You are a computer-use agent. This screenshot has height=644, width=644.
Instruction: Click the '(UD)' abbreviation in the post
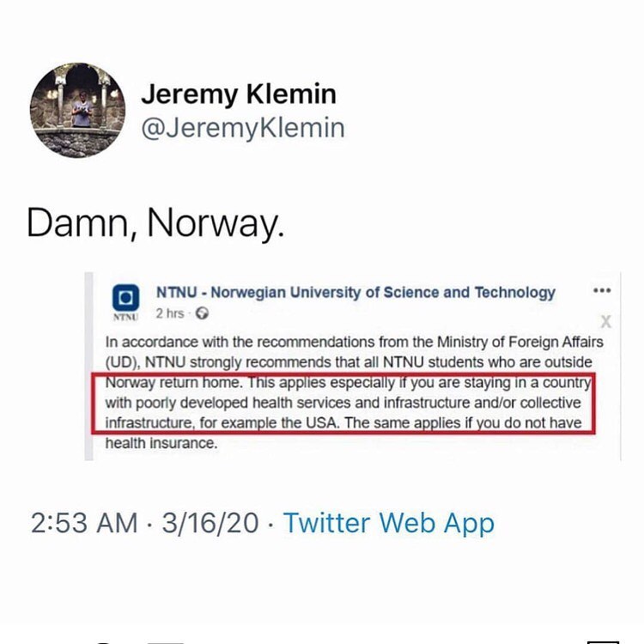[121, 361]
